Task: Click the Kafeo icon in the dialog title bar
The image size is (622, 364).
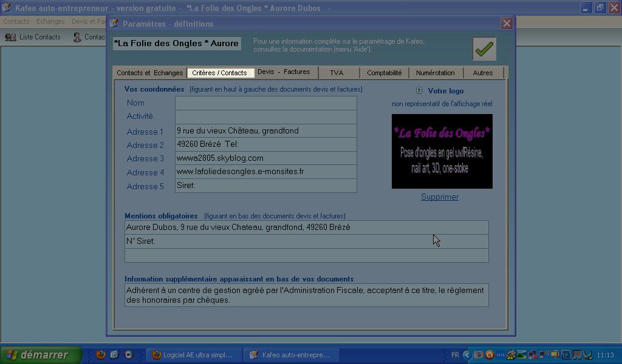Action: point(114,24)
